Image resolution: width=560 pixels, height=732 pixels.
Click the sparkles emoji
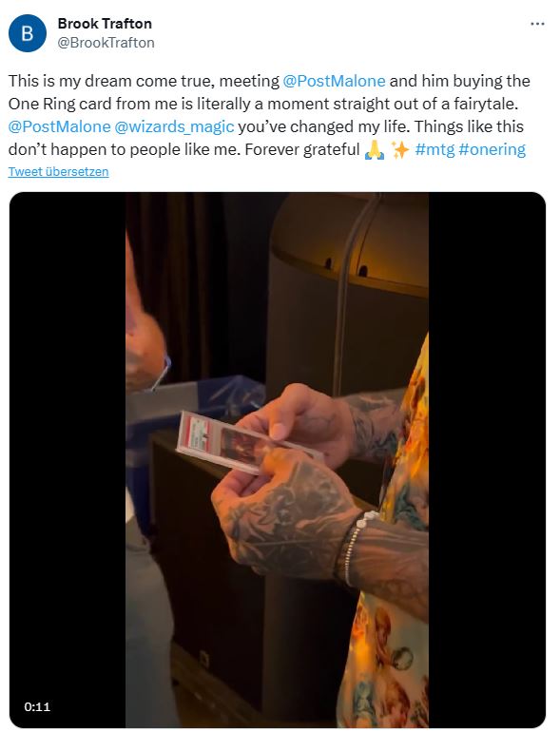tap(400, 150)
